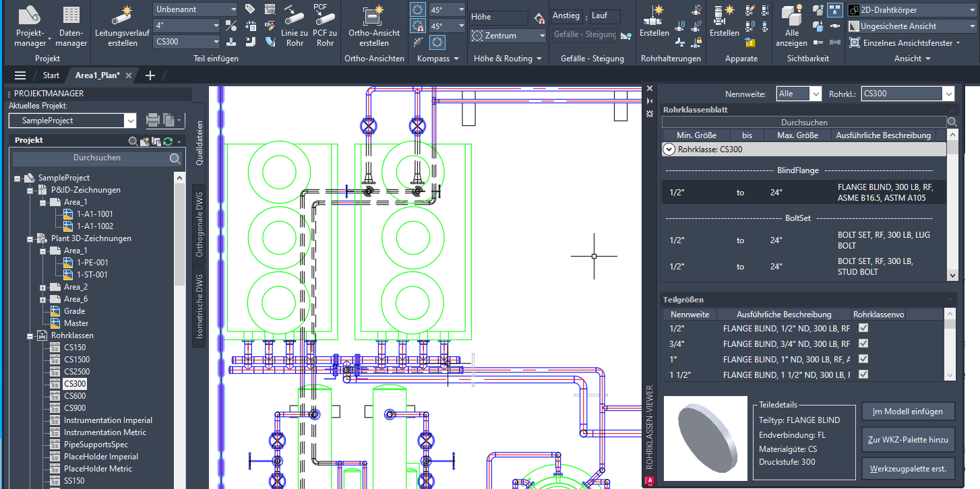Open the Datenmanager tool
The width and height of the screenshot is (980, 489).
pyautogui.click(x=72, y=26)
